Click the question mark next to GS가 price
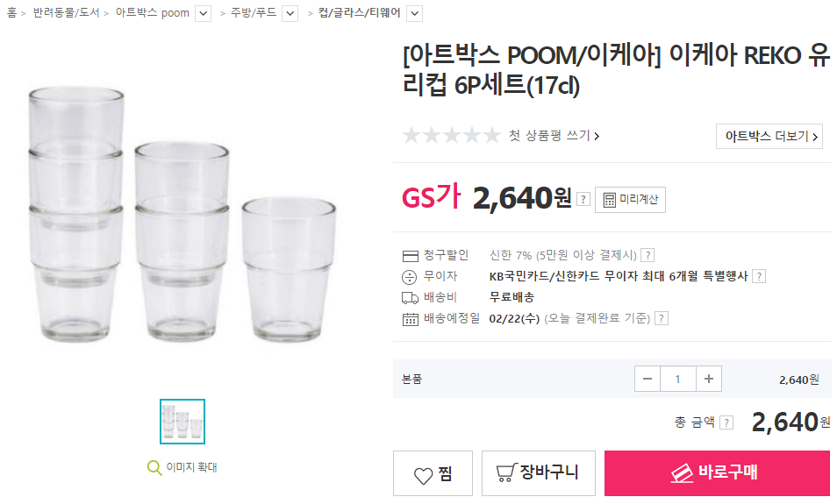The image size is (837, 504). [x=583, y=200]
